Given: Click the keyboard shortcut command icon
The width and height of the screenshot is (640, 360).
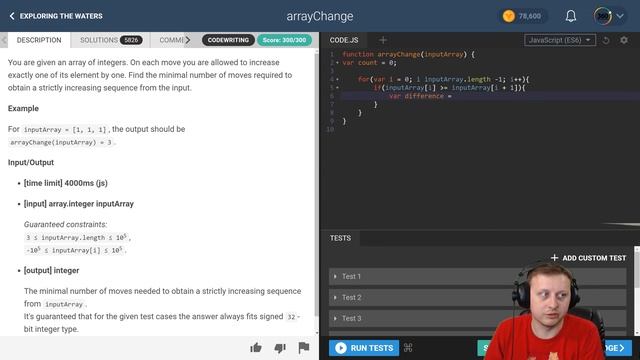Looking at the screenshot, I should pos(408,348).
